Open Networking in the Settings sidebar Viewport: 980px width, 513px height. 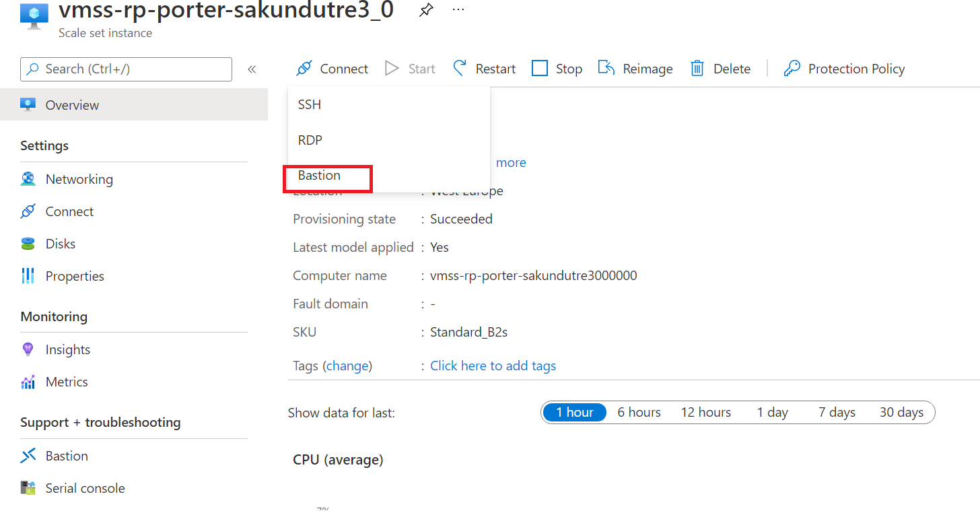pyautogui.click(x=79, y=179)
